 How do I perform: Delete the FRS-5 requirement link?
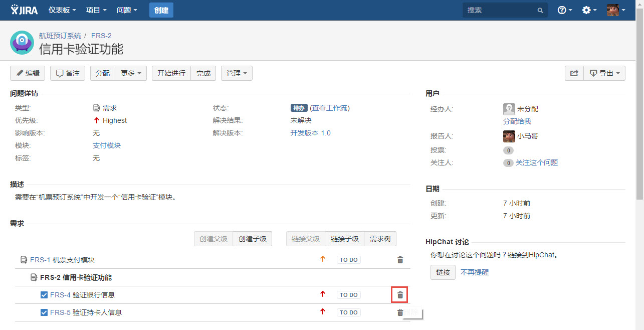(400, 312)
